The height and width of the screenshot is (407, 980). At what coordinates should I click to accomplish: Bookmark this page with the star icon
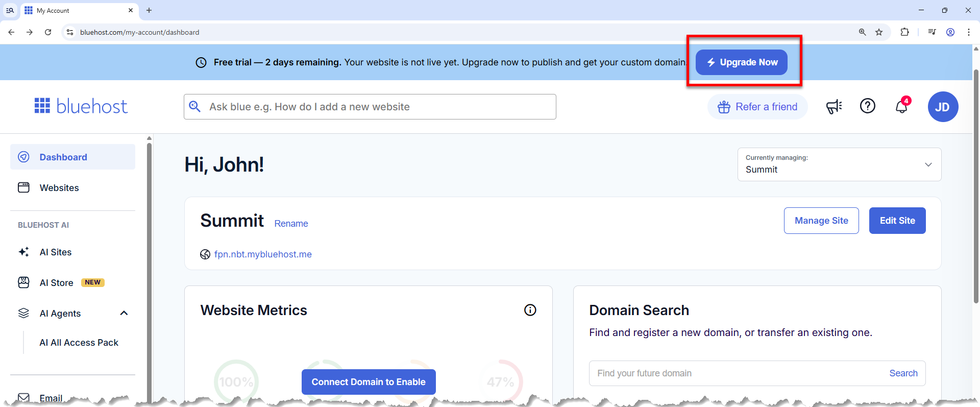click(x=879, y=32)
